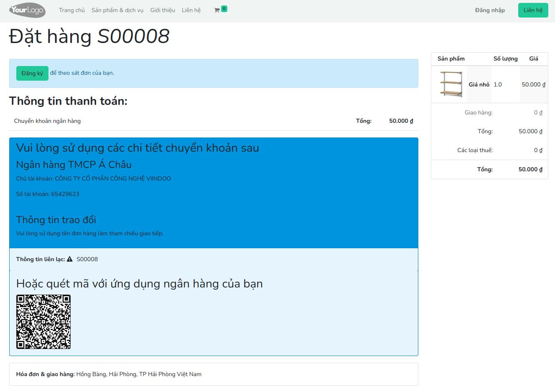Image resolution: width=555 pixels, height=392 pixels.
Task: Click the order title Đặt hàng S00008
Action: [89, 36]
